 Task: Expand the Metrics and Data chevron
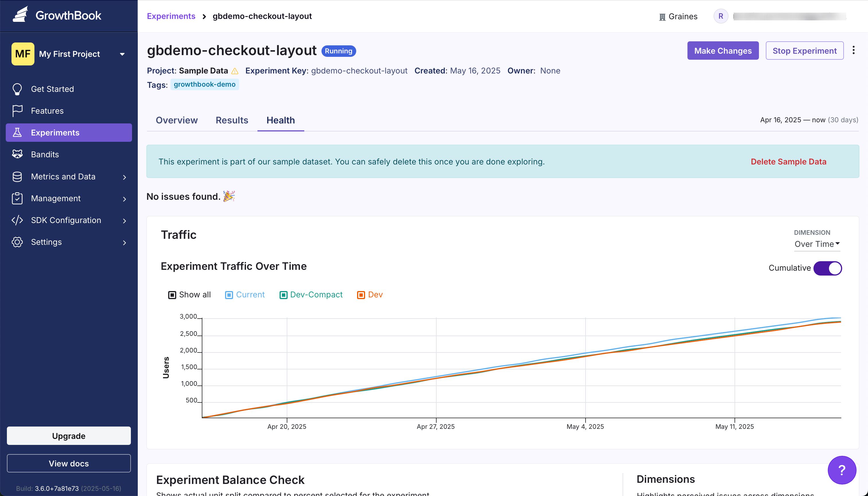point(124,177)
